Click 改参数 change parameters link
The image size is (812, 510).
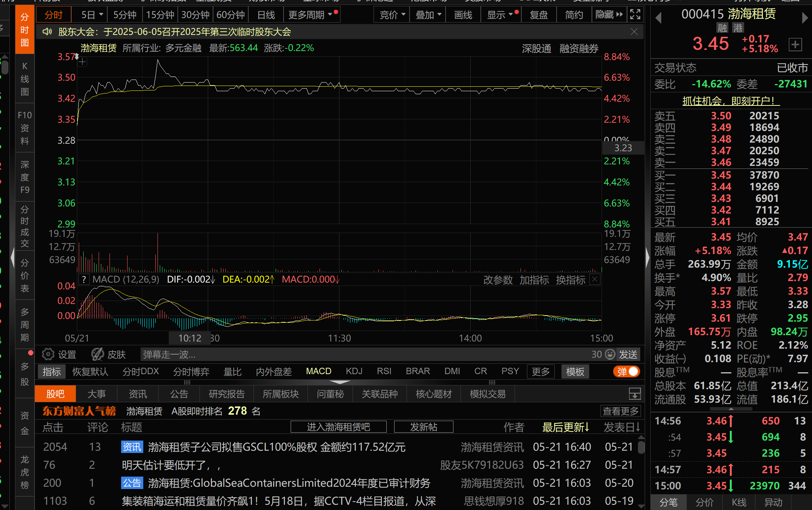[x=498, y=280]
